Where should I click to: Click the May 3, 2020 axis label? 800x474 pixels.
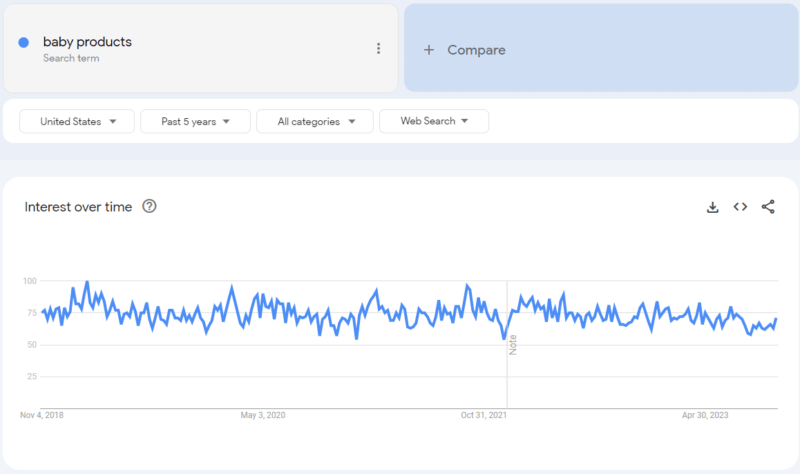point(263,415)
